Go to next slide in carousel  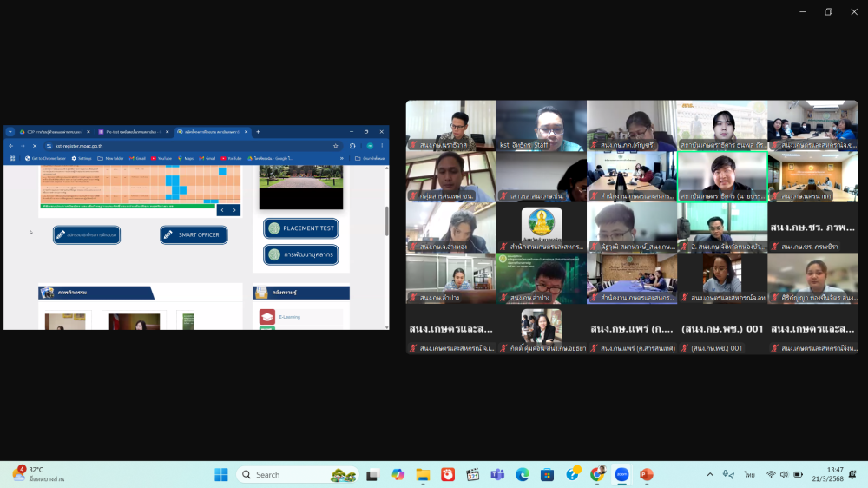(234, 210)
